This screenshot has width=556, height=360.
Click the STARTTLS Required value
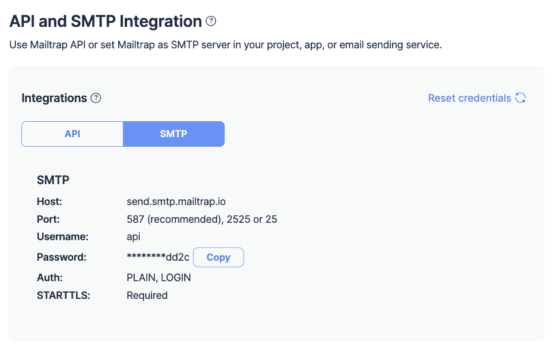click(147, 295)
